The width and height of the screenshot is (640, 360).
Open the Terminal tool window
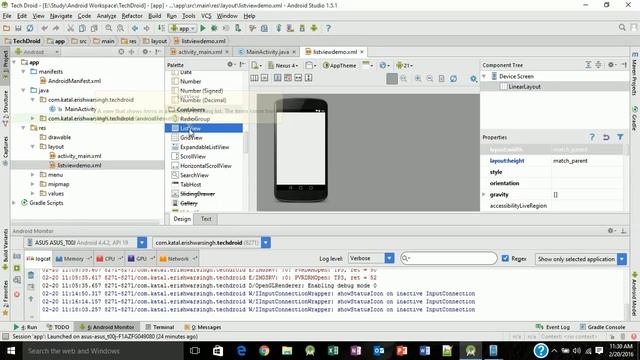click(x=160, y=327)
